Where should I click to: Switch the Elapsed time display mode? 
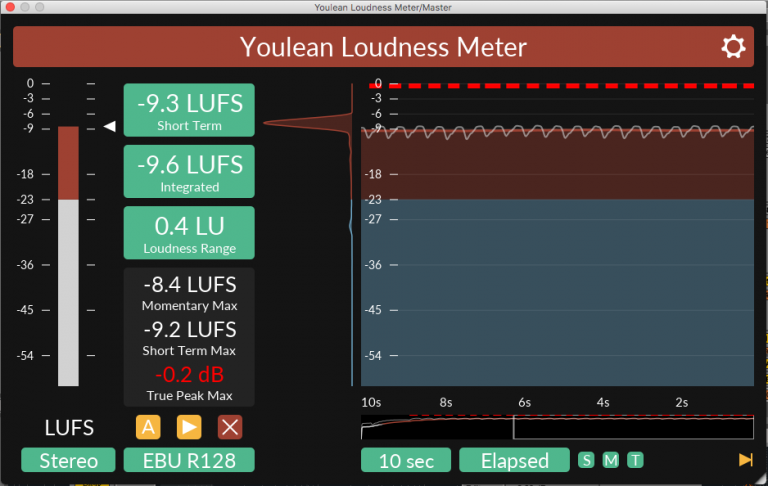[x=515, y=460]
